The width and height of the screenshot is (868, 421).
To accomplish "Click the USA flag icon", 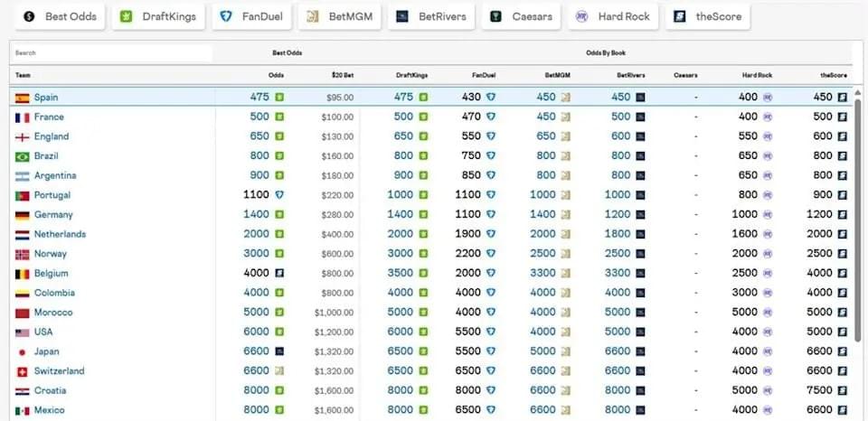I will (x=22, y=332).
